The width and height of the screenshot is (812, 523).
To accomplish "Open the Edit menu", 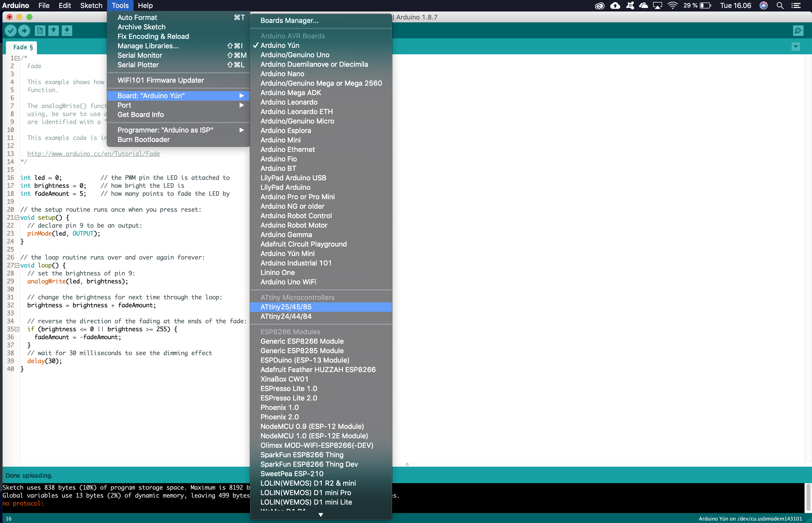I will (x=65, y=5).
